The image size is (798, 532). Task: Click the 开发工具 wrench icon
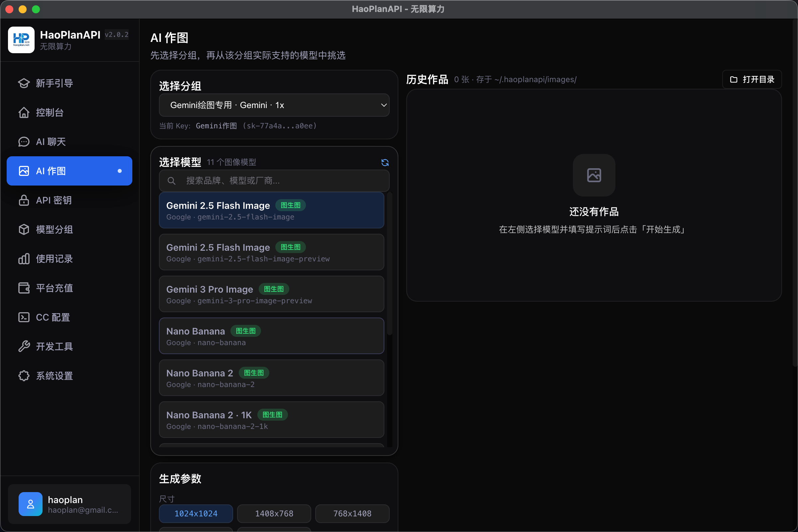tap(24, 346)
